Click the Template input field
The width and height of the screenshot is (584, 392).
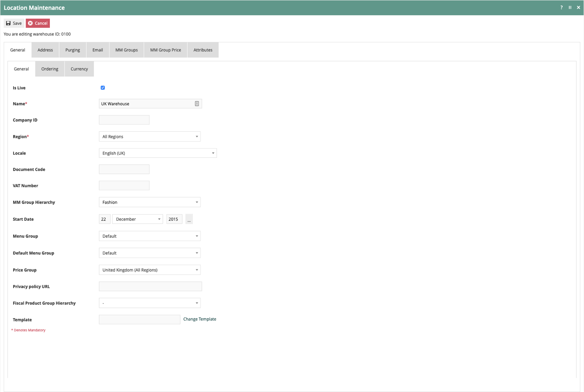pos(140,319)
